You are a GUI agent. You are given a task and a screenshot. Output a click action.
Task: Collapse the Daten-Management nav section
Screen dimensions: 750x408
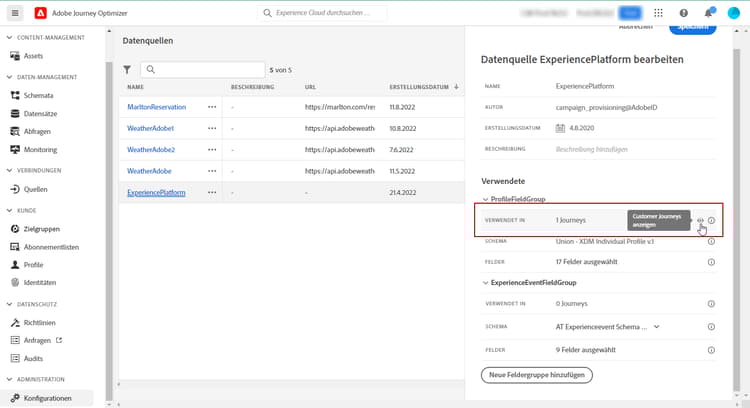[9, 77]
